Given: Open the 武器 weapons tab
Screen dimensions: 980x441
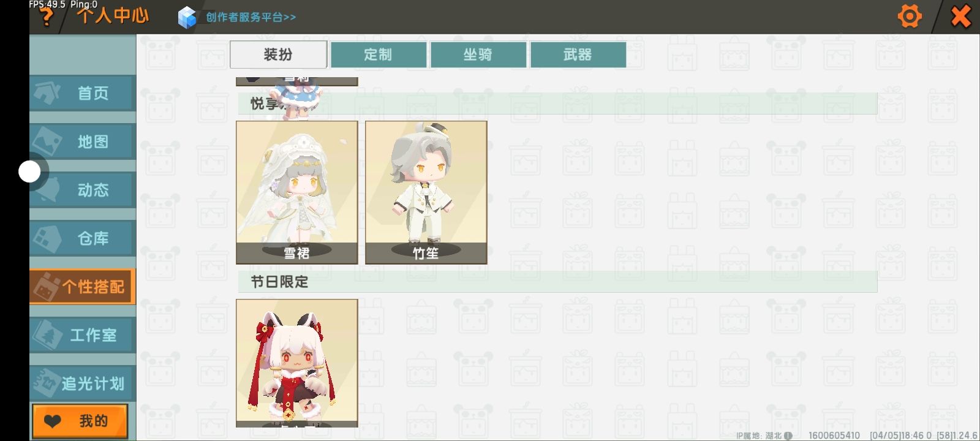Looking at the screenshot, I should click(x=578, y=55).
